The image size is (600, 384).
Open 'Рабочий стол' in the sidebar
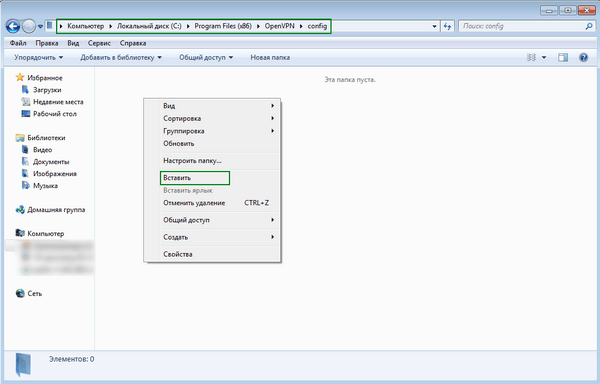55,114
